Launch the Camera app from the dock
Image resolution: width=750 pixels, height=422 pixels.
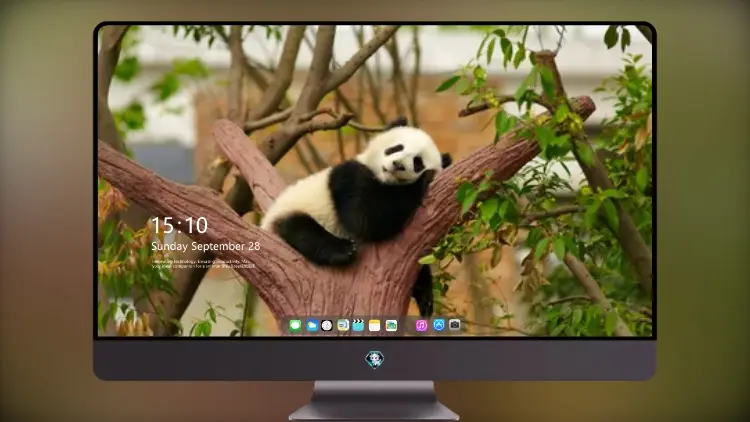454,325
